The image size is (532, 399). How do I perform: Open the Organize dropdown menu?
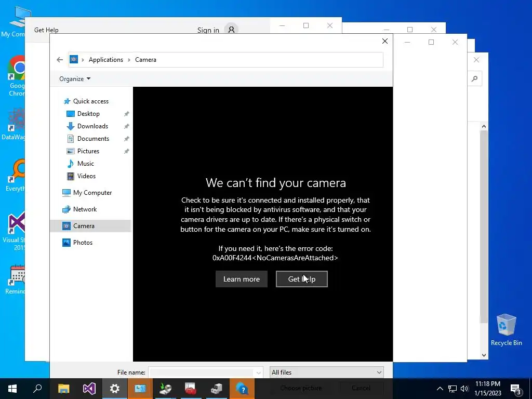(x=75, y=79)
